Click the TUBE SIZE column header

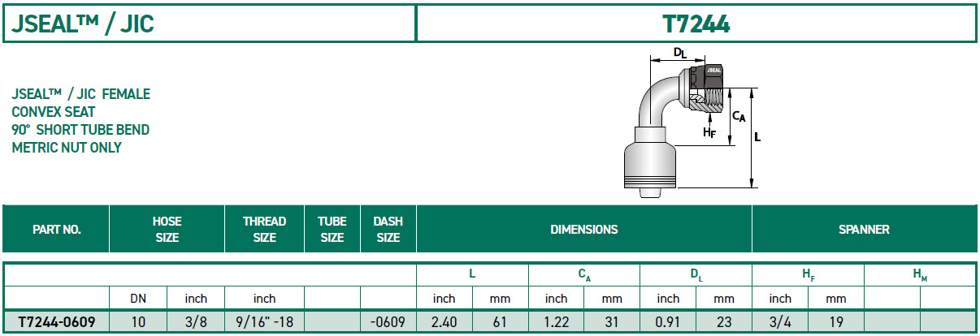332,230
